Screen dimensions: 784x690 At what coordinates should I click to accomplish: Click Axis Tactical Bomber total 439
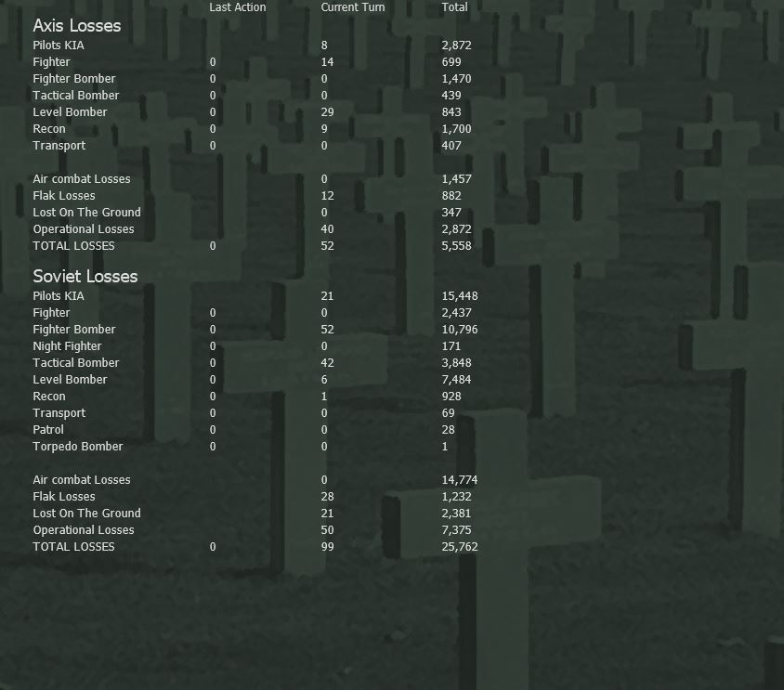(451, 96)
